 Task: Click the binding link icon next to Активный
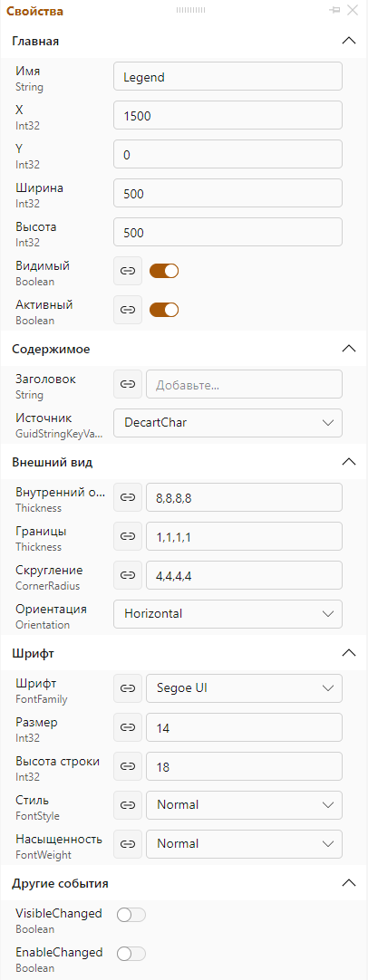128,310
